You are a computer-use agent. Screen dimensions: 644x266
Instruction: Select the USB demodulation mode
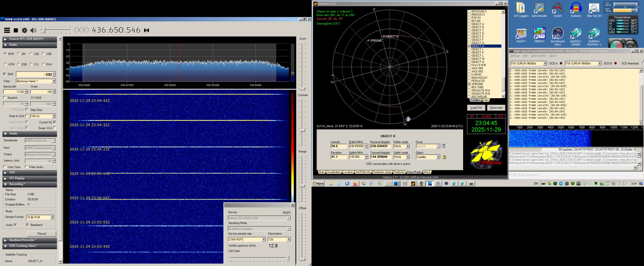(x=44, y=54)
